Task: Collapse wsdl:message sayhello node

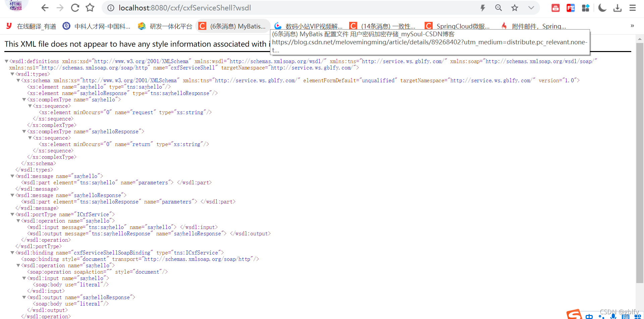Action: 12,176
